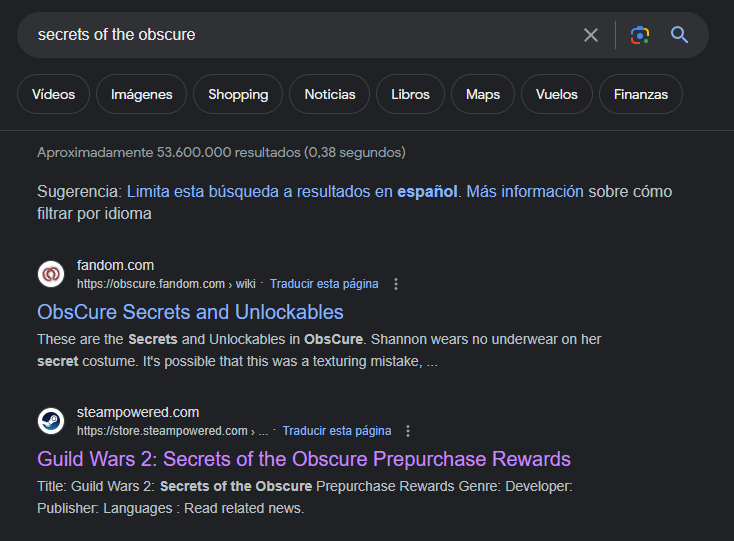
Task: Click the obscure.fandom.com URL breadcrumb
Action: [x=166, y=284]
